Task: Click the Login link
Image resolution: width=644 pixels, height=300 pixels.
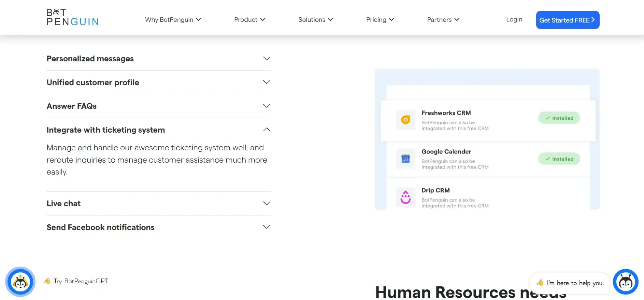Action: click(x=514, y=19)
